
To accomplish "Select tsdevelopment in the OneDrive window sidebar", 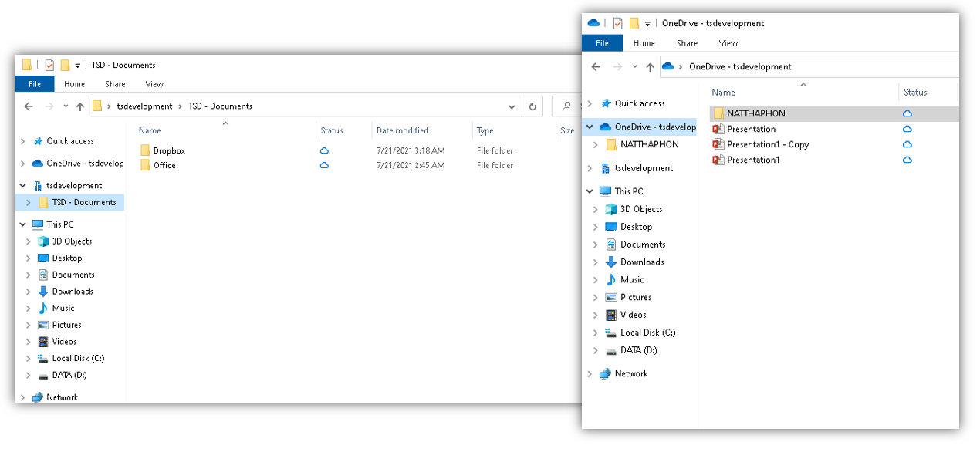I will [644, 168].
